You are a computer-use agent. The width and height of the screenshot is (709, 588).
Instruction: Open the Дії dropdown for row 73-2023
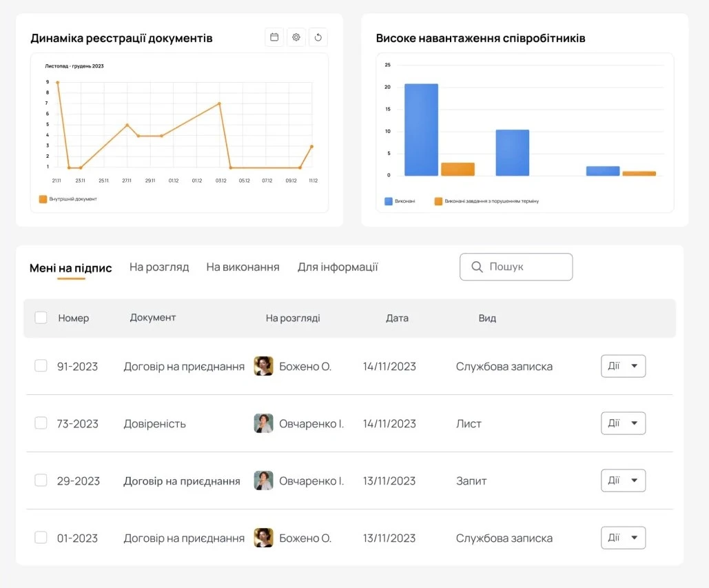point(623,423)
